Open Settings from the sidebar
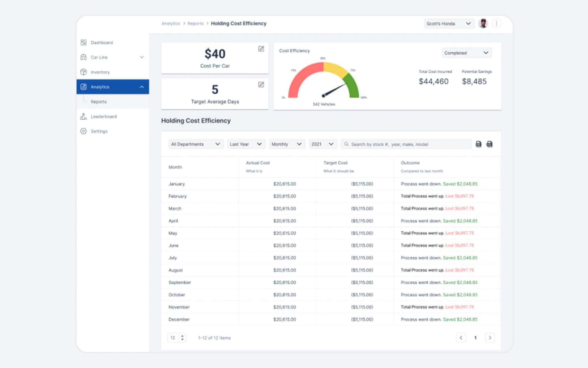The image size is (588, 368). click(x=99, y=131)
